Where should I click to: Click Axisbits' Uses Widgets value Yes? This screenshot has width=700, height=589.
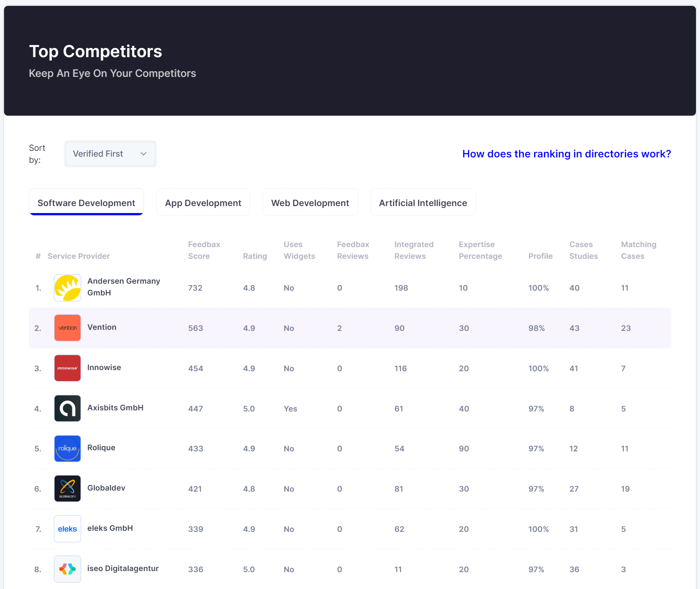[290, 409]
